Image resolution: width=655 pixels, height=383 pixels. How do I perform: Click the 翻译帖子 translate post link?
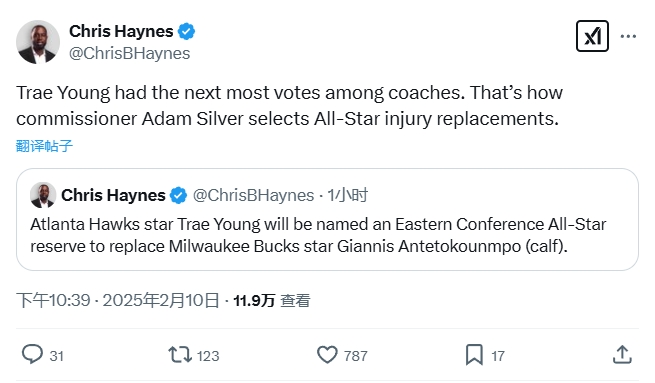(44, 146)
